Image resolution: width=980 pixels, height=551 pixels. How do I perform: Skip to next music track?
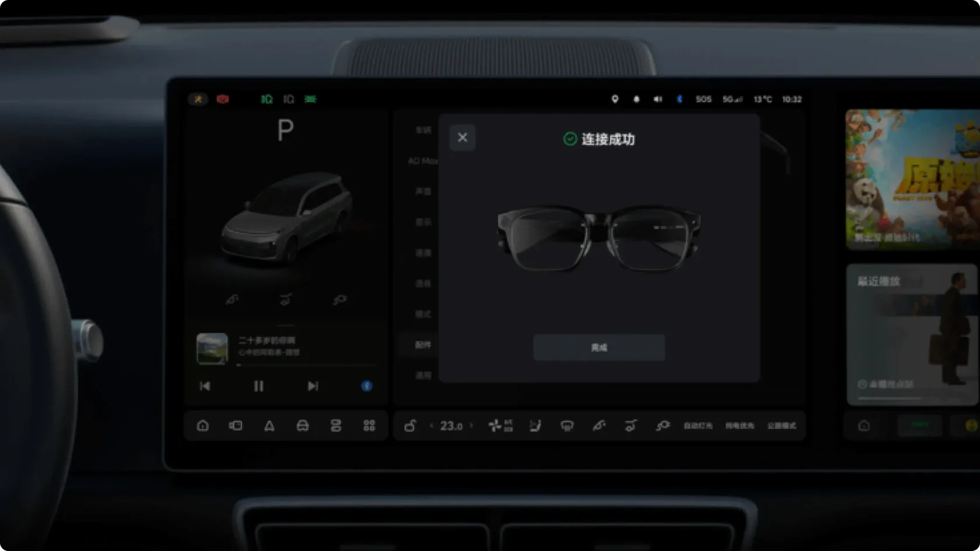[x=313, y=386]
